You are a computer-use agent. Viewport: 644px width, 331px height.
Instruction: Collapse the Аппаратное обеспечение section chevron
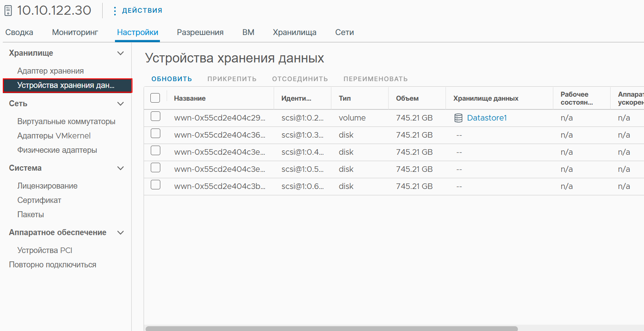(121, 232)
